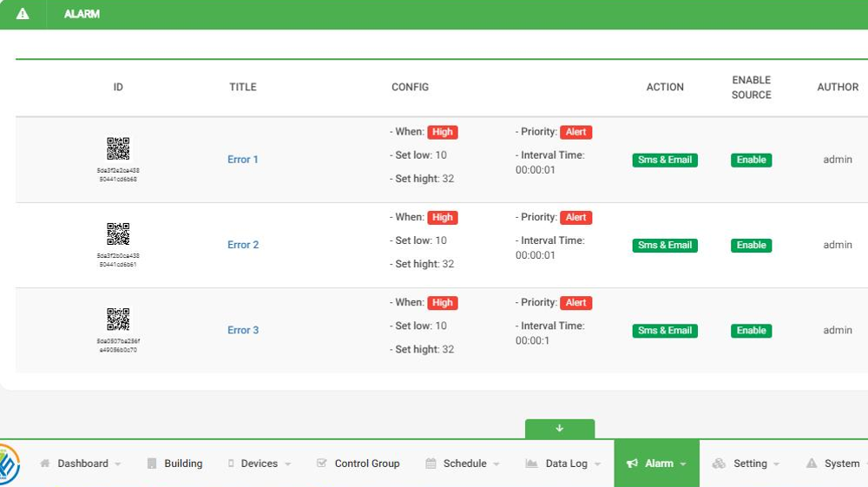Click the Sms & Email action for Error 2
Viewport: 868px width, 487px height.
click(665, 246)
